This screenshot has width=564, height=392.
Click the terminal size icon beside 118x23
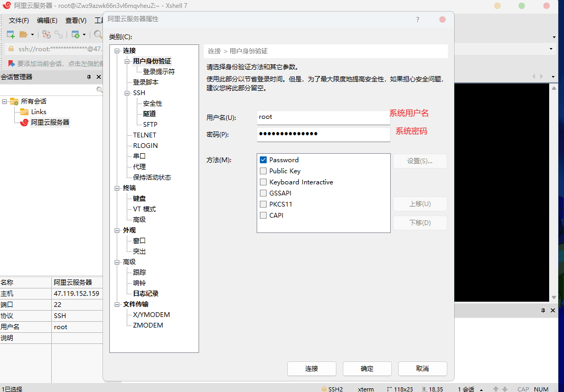coord(389,389)
